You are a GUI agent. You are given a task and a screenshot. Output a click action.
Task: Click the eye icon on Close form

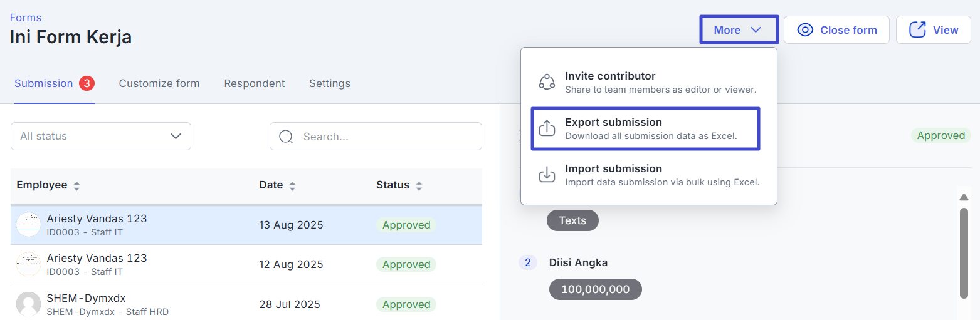805,30
